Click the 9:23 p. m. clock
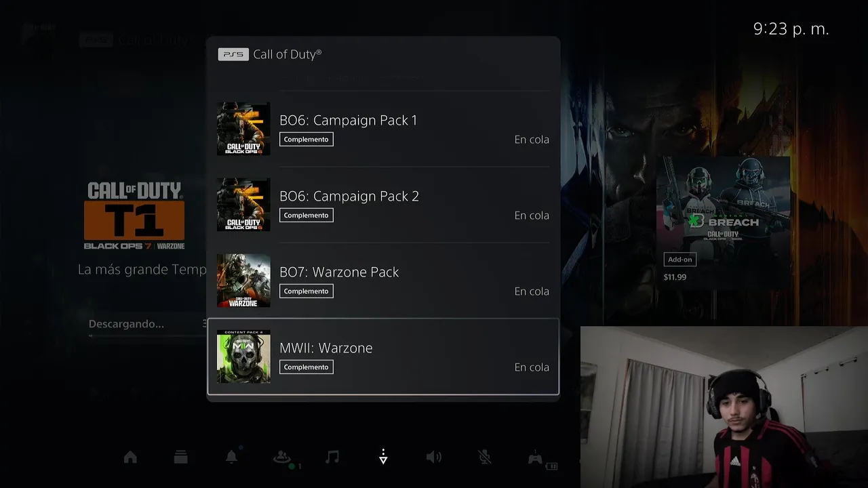868x488 pixels. click(x=791, y=29)
